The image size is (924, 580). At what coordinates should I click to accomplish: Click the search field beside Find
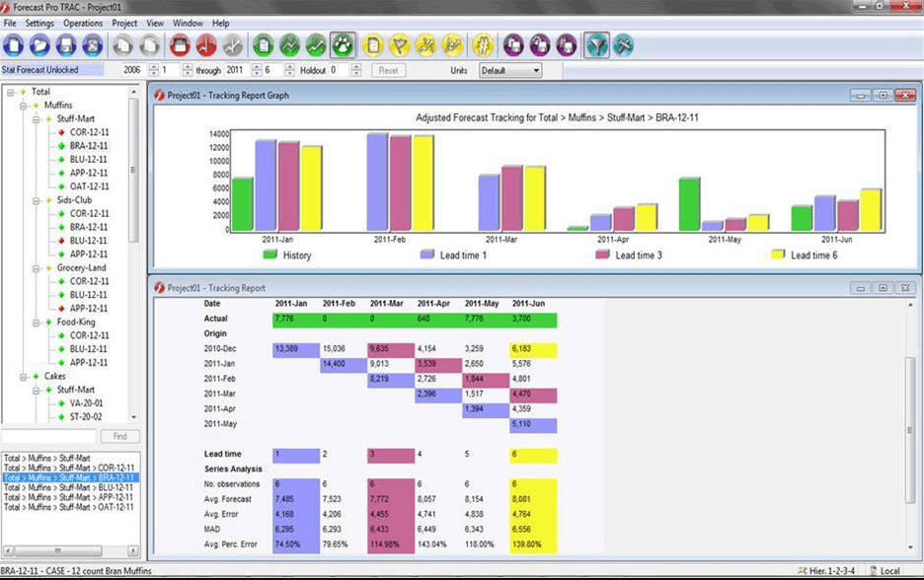click(48, 436)
